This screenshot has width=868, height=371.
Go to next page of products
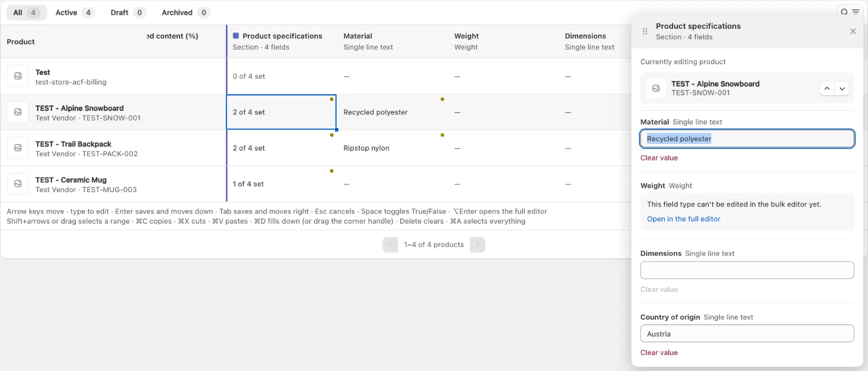point(478,244)
